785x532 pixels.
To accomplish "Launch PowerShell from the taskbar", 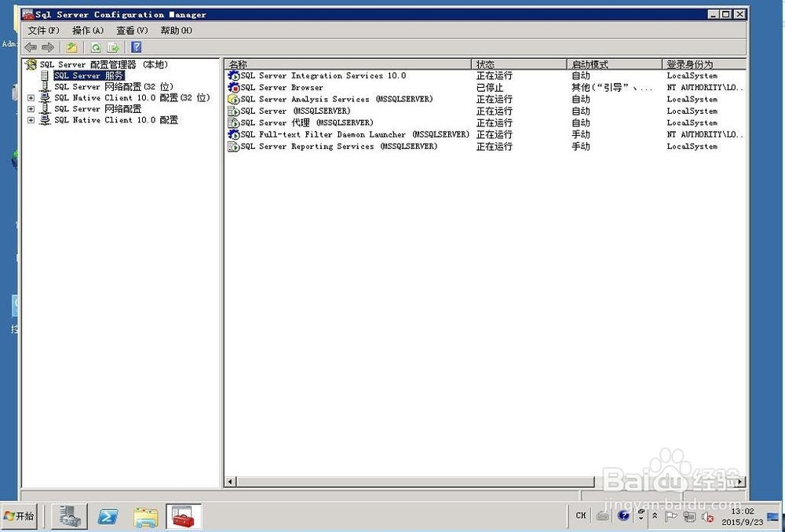I will click(108, 516).
